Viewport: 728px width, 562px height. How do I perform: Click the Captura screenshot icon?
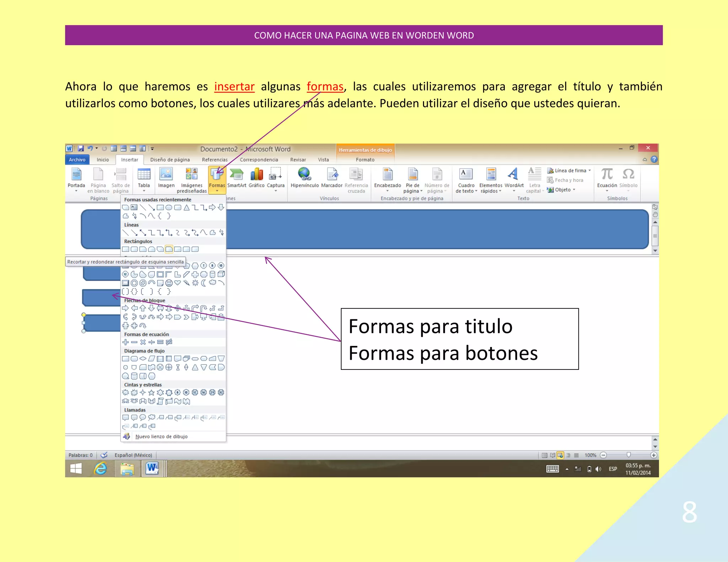pos(275,174)
